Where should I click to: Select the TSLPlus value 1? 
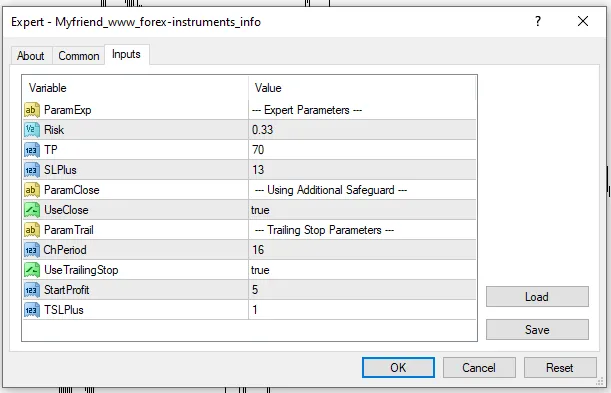tap(255, 310)
